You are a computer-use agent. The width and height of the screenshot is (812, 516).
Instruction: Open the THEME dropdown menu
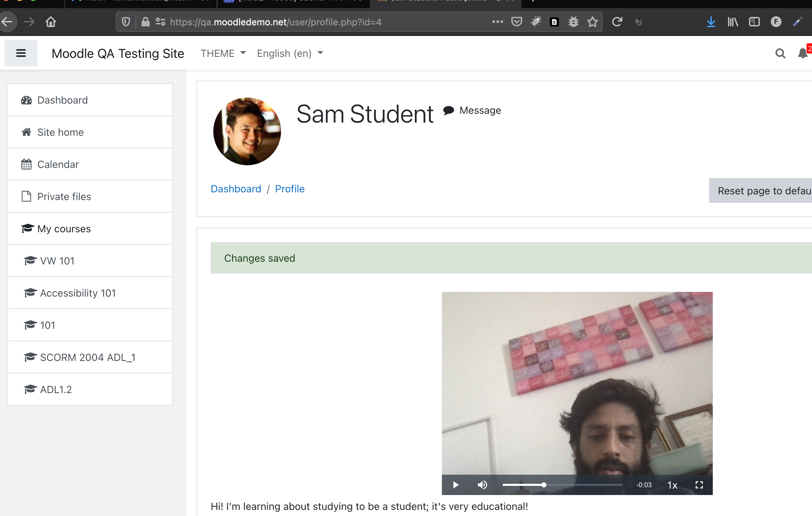point(223,53)
